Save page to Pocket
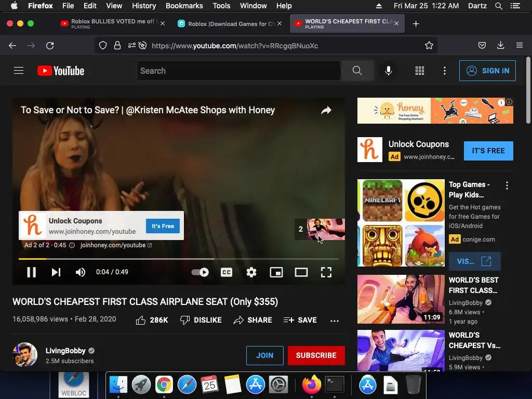 [x=482, y=46]
